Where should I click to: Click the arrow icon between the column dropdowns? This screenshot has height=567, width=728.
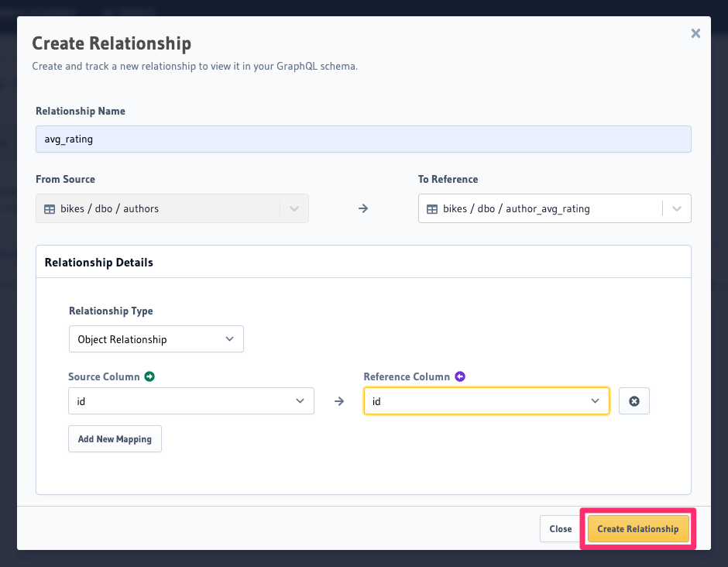click(338, 400)
